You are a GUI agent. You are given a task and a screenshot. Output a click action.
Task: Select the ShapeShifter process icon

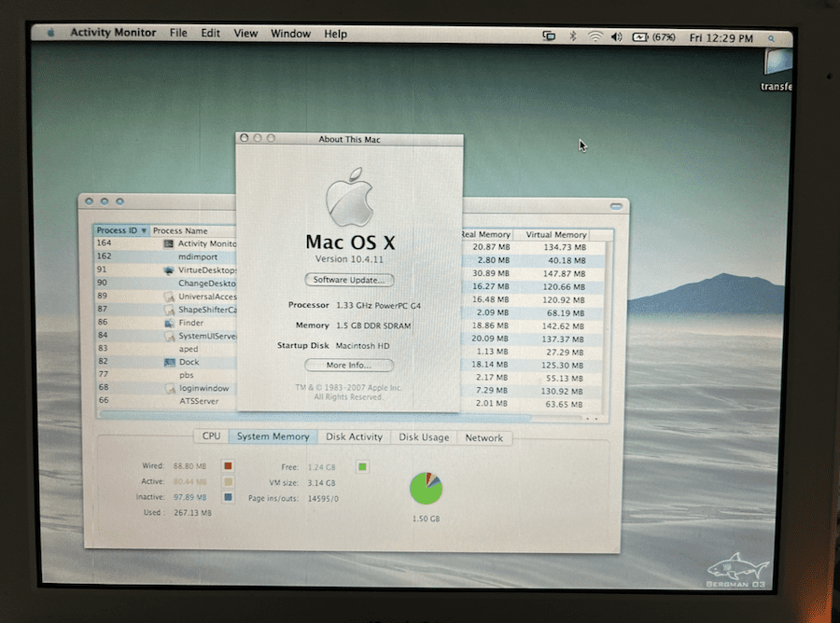coord(169,310)
